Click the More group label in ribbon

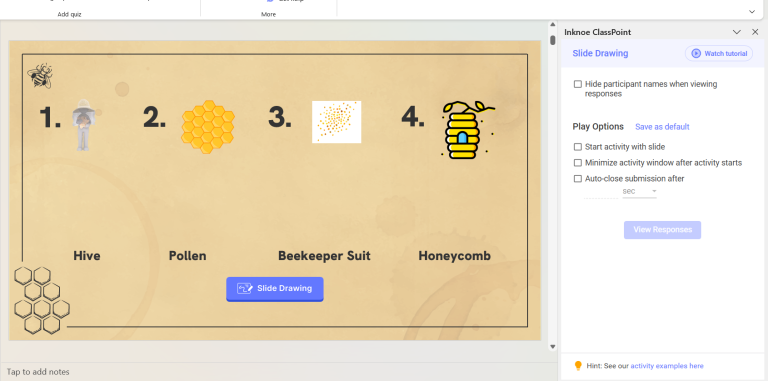pyautogui.click(x=268, y=14)
